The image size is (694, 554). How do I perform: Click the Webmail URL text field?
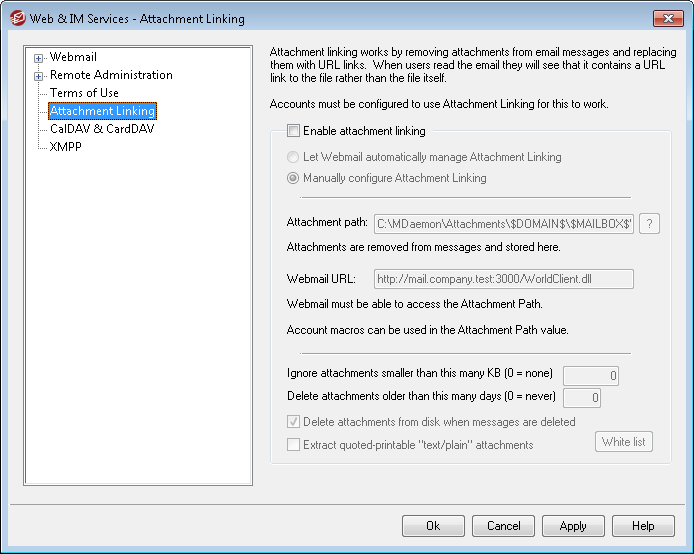pyautogui.click(x=503, y=279)
